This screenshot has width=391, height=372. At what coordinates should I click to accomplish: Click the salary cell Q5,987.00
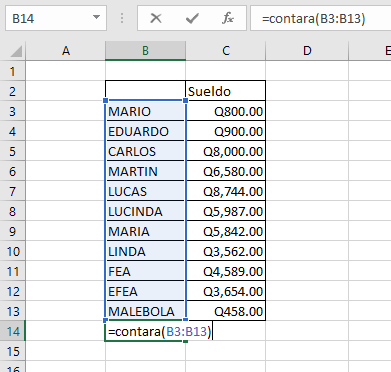click(x=226, y=211)
